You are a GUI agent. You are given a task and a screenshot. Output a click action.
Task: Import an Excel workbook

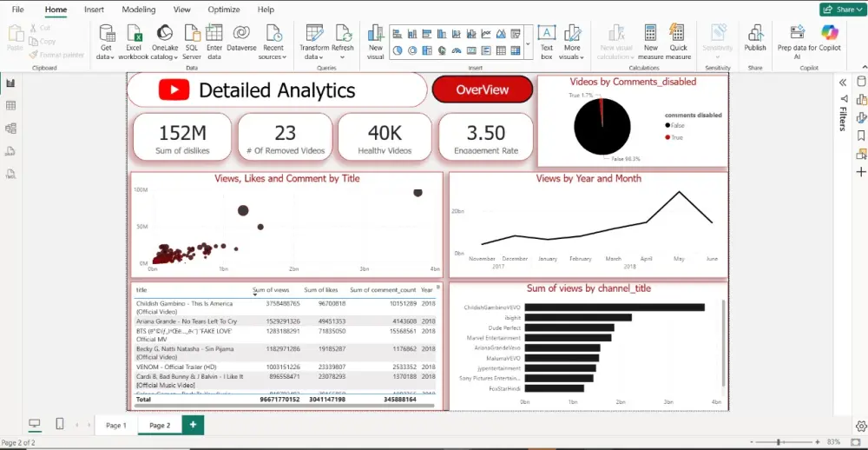tap(134, 42)
